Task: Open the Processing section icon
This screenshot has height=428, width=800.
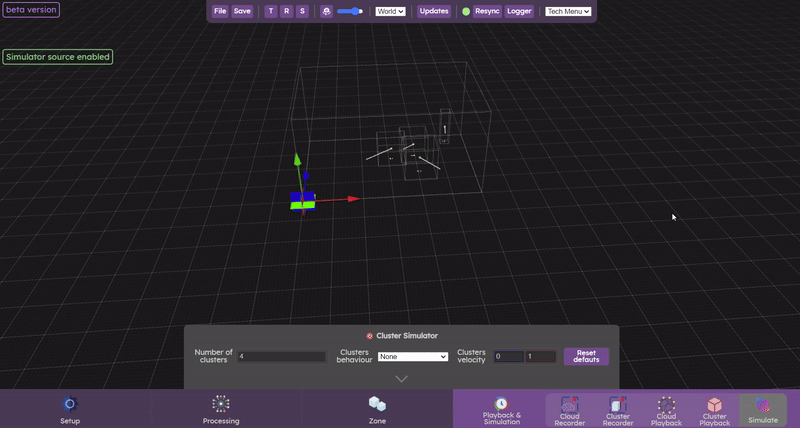Action: pos(220,404)
